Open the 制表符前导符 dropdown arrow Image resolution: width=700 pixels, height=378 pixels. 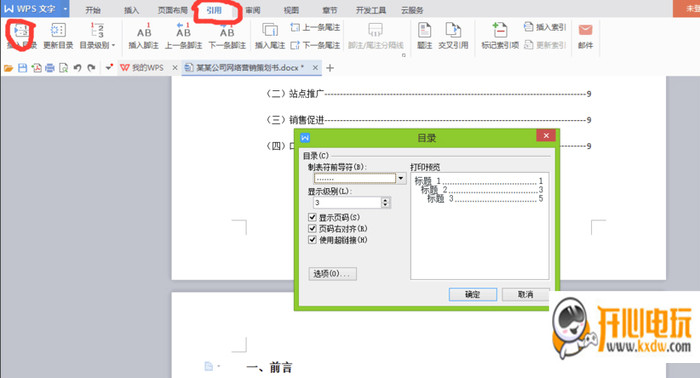point(401,179)
